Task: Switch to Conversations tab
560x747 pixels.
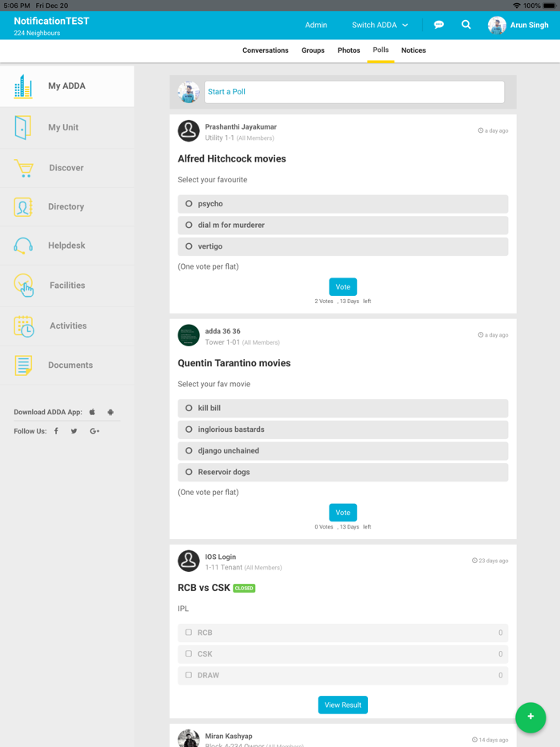Action: [266, 50]
